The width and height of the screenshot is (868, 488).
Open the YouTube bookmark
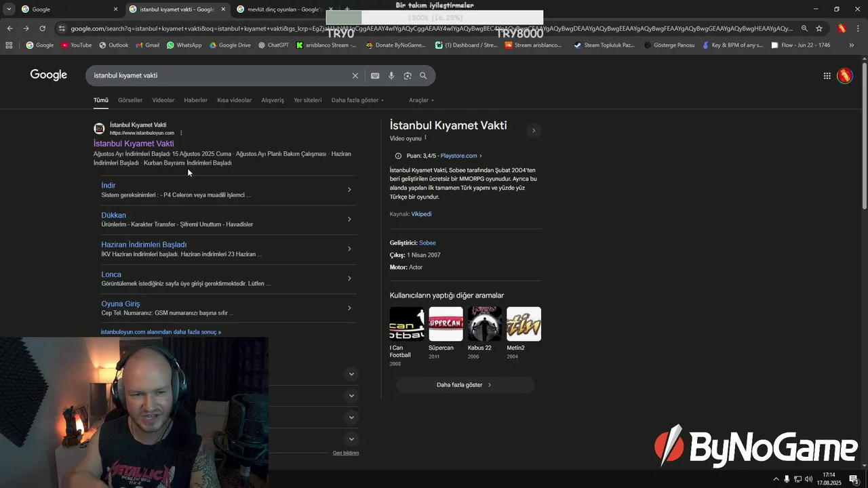[x=76, y=45]
